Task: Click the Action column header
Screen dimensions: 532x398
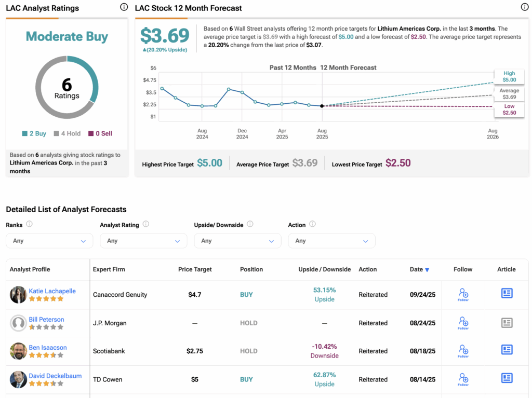Action: (368, 269)
